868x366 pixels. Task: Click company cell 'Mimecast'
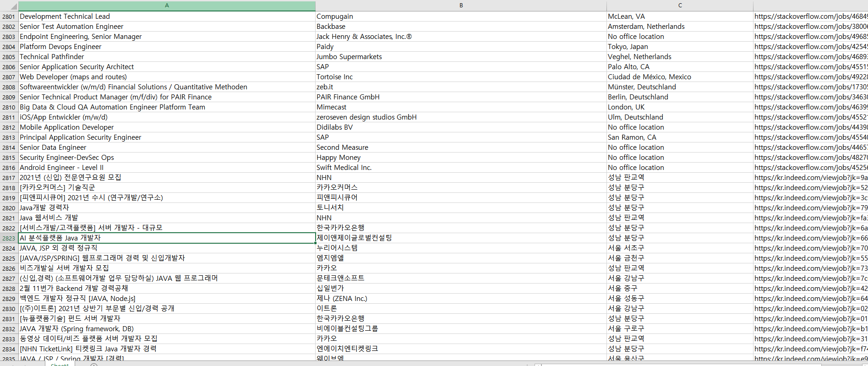click(461, 107)
